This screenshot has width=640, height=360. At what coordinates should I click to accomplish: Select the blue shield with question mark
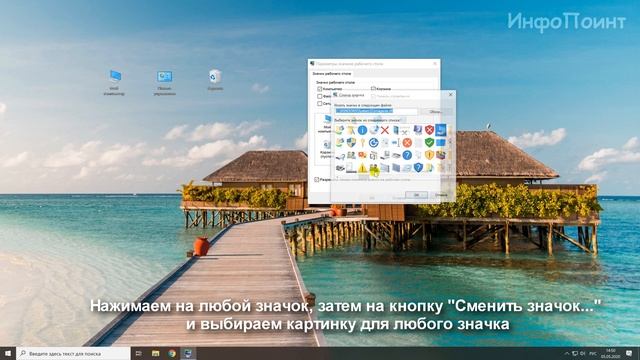(x=418, y=167)
